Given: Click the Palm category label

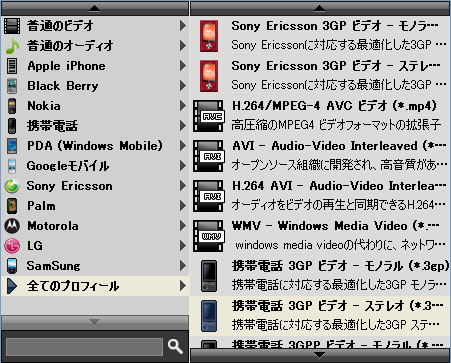Looking at the screenshot, I should (x=41, y=206).
